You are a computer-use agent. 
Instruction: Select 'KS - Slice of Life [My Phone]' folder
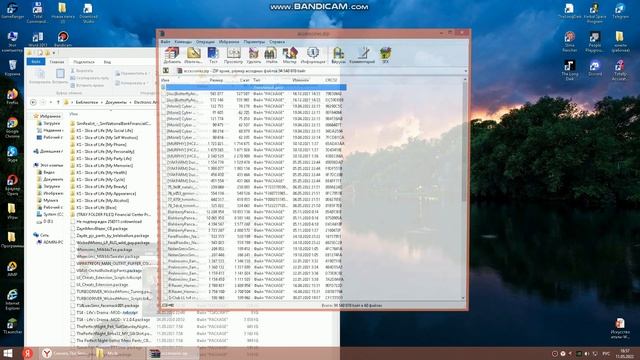click(98, 144)
